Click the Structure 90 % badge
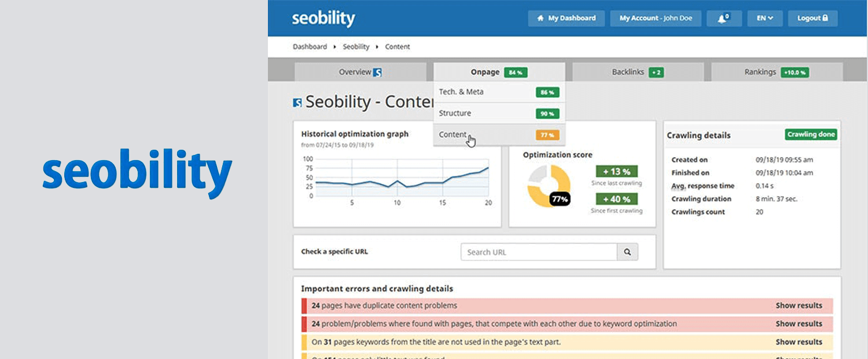 click(547, 114)
